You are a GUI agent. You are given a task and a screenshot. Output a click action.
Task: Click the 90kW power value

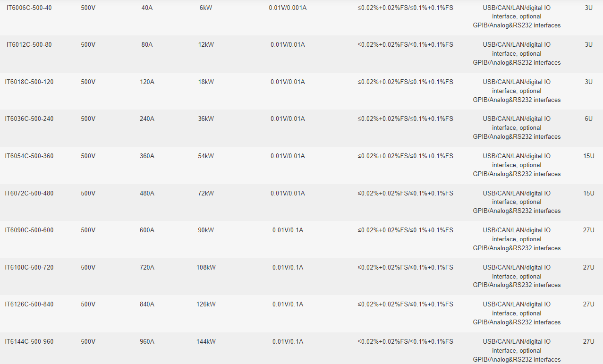click(206, 230)
